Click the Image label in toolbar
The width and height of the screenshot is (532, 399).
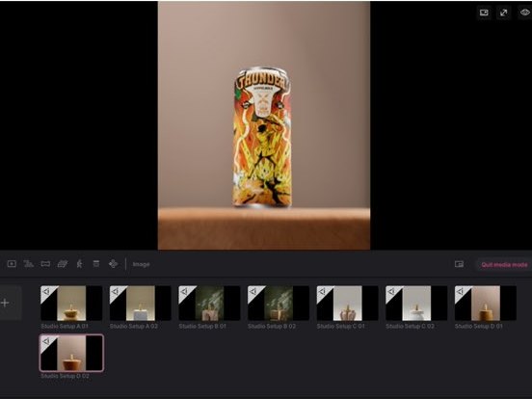tap(141, 264)
